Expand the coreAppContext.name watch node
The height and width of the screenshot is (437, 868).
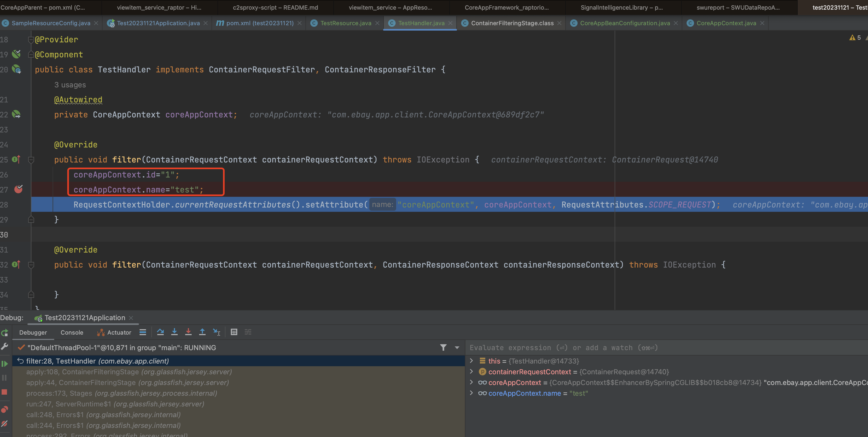tap(471, 393)
